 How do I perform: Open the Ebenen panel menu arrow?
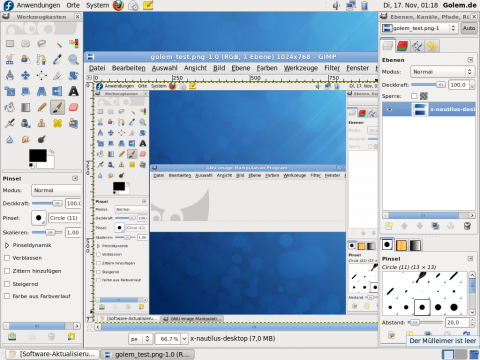(470, 60)
